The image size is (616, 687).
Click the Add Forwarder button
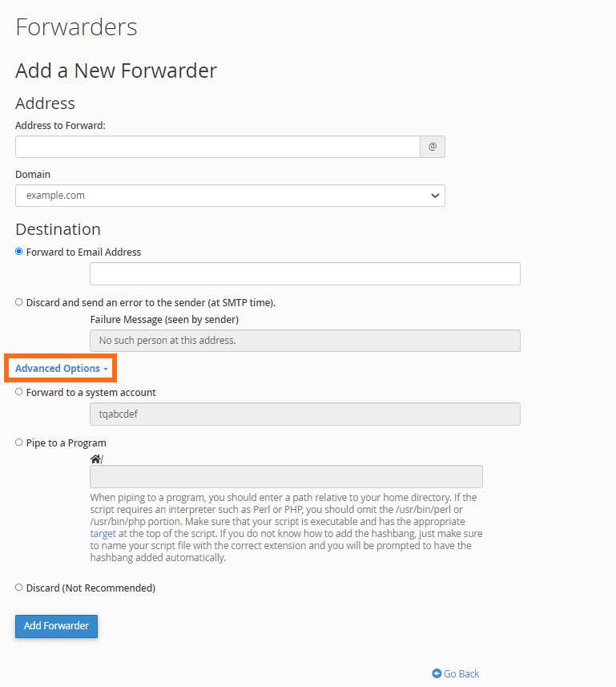(x=56, y=626)
